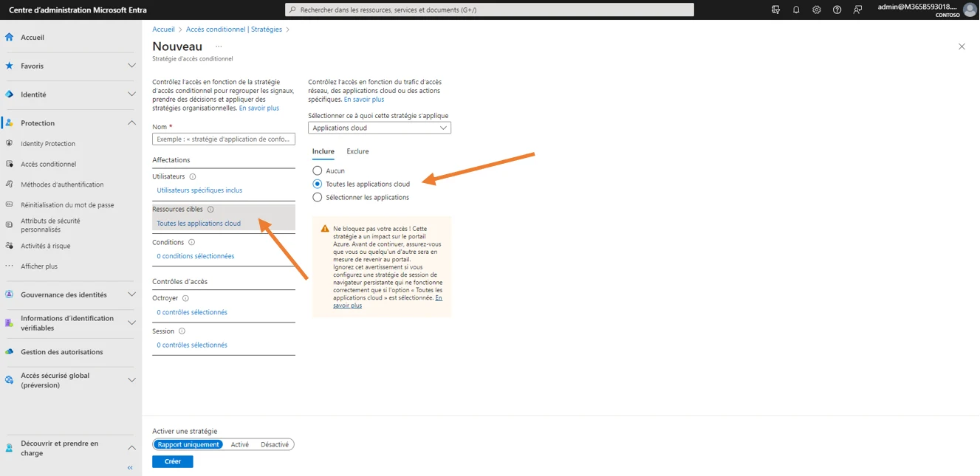The width and height of the screenshot is (980, 476).
Task: Click the Copilot portal icon in header
Action: click(x=775, y=10)
